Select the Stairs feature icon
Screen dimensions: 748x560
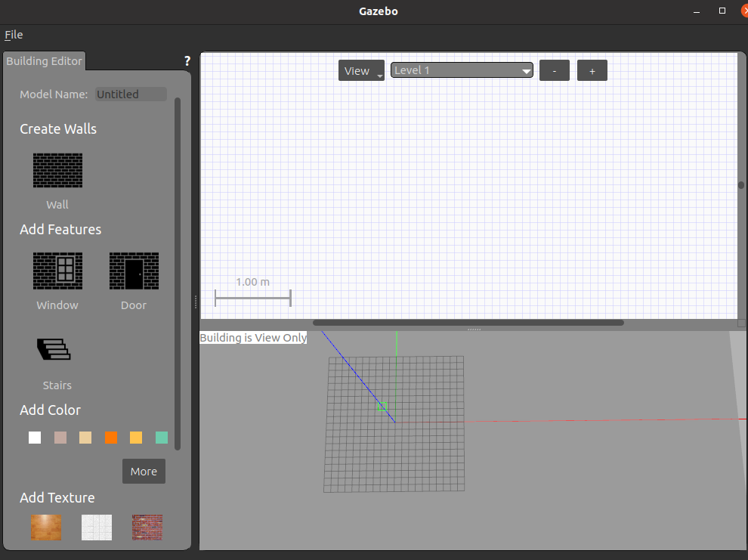[x=54, y=349]
